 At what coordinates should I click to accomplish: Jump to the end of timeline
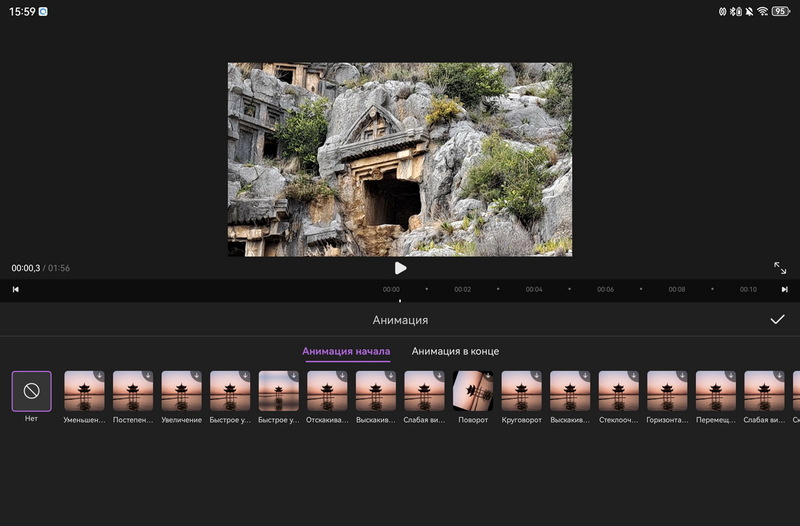tap(784, 289)
